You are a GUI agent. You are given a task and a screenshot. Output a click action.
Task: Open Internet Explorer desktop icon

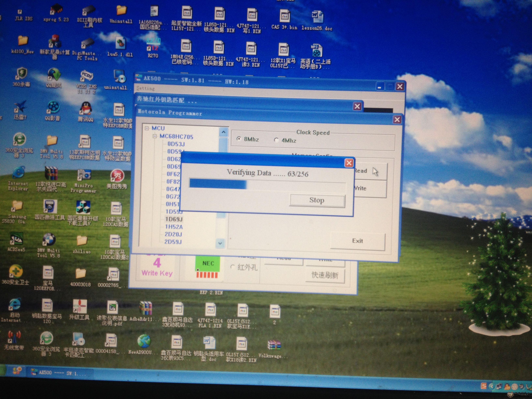click(18, 178)
